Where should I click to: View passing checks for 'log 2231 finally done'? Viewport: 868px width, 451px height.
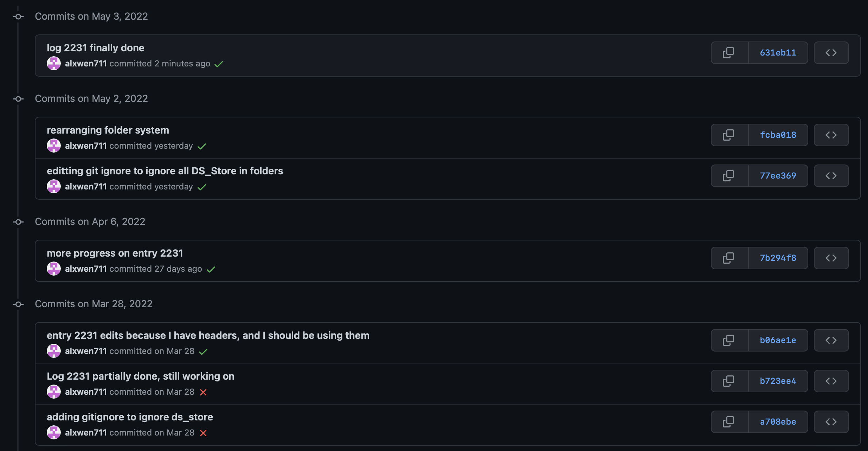(x=219, y=64)
